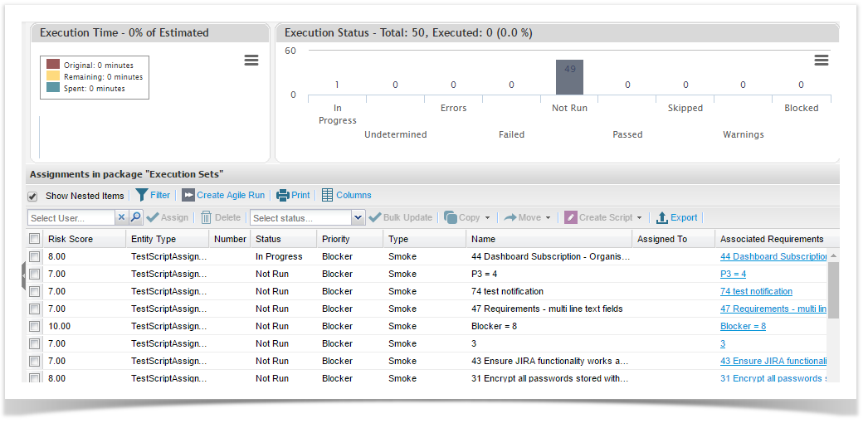
Task: Click the Export icon in toolbar
Action: click(662, 217)
